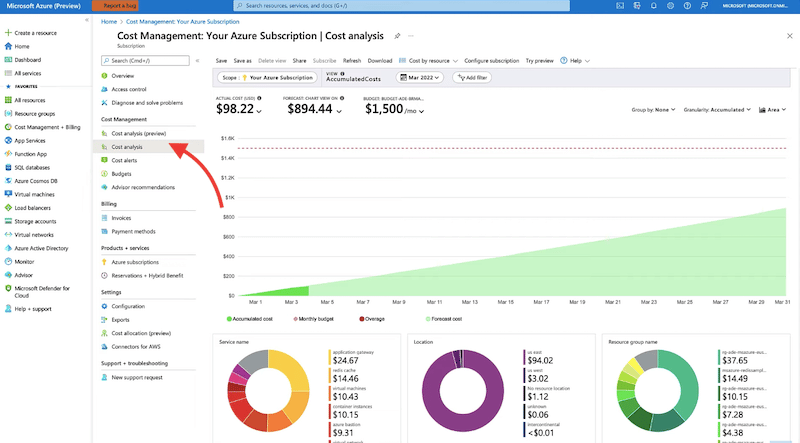Click Download in the command bar
800x443 pixels.
coord(380,61)
